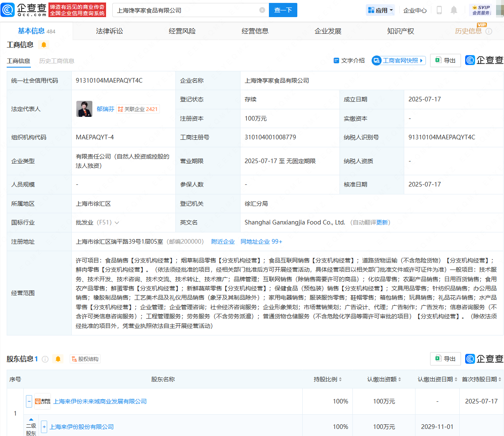Click info icon beside 历史信息 tab
Image resolution: width=504 pixels, height=436 pixels.
[489, 31]
